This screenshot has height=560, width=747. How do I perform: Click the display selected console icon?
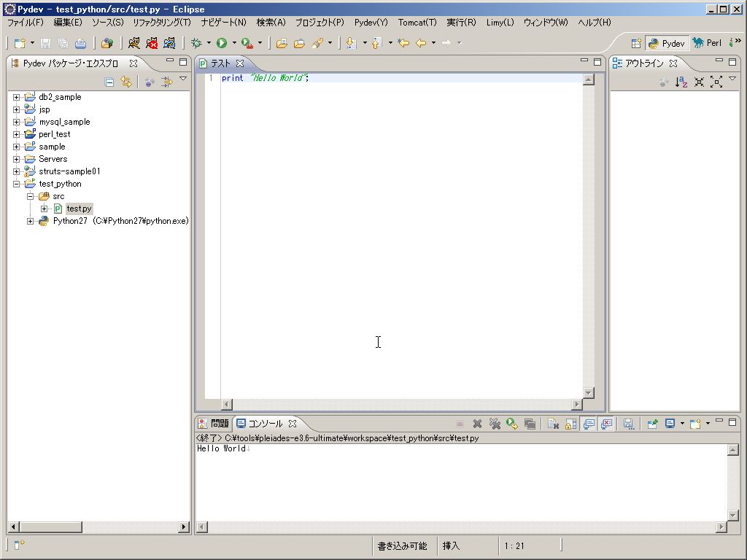pyautogui.click(x=670, y=424)
